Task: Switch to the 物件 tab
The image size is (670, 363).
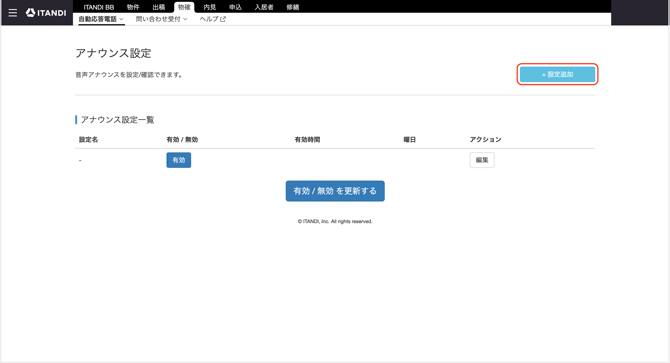Action: tap(133, 7)
